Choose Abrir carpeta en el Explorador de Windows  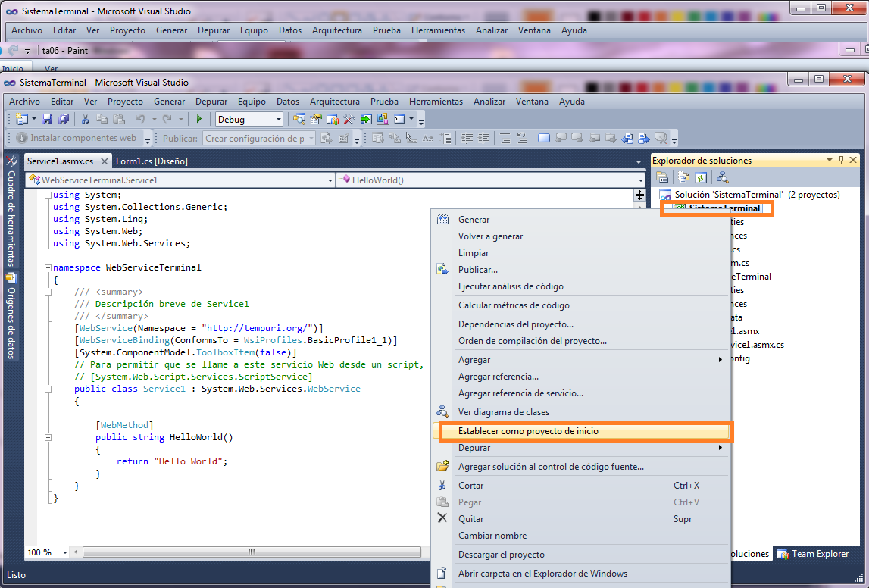coord(580,573)
